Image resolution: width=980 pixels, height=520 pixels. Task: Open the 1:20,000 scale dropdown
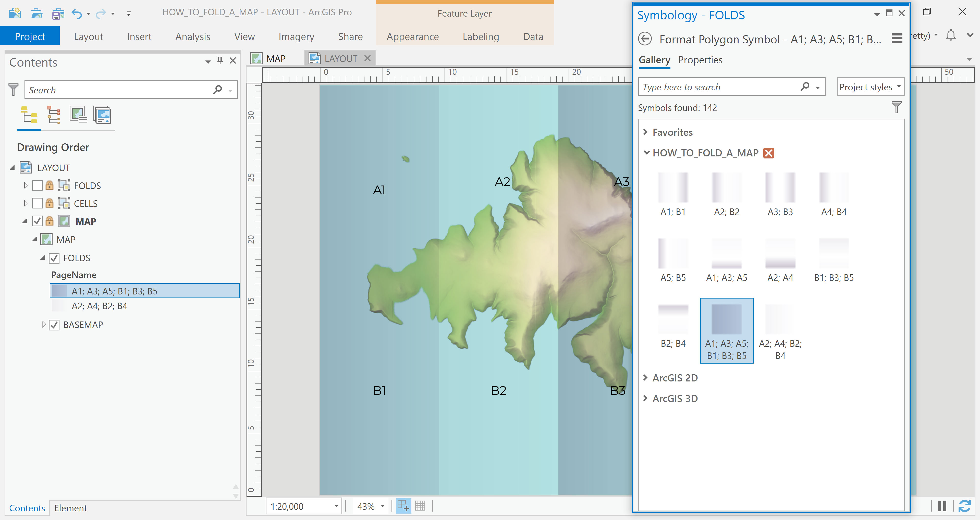[336, 506]
